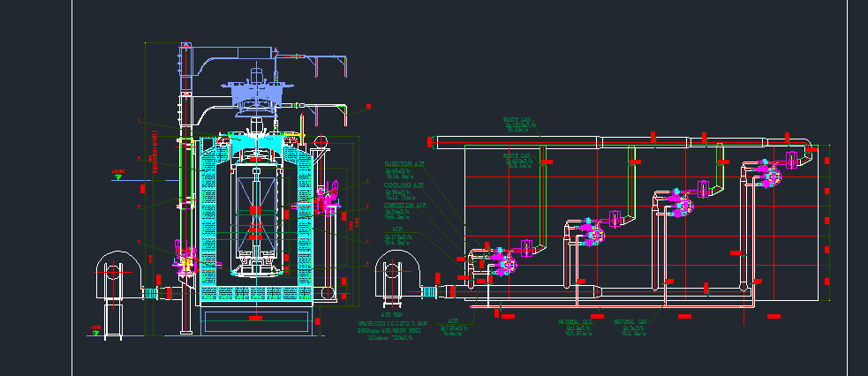Image resolution: width=868 pixels, height=376 pixels.
Task: Click the Q=45m3/h value under EJECTOR AIR
Action: [397, 171]
